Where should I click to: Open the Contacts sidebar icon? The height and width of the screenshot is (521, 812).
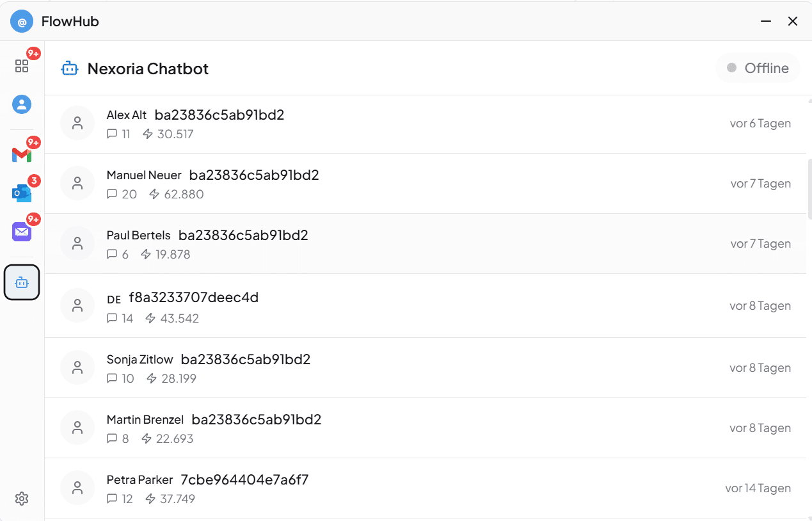[x=22, y=104]
